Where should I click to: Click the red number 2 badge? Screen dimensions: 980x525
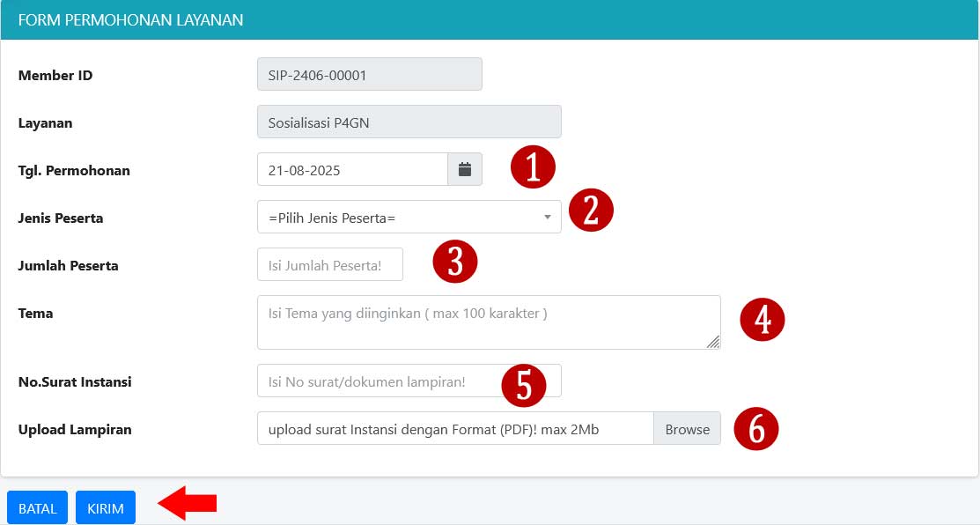(591, 211)
